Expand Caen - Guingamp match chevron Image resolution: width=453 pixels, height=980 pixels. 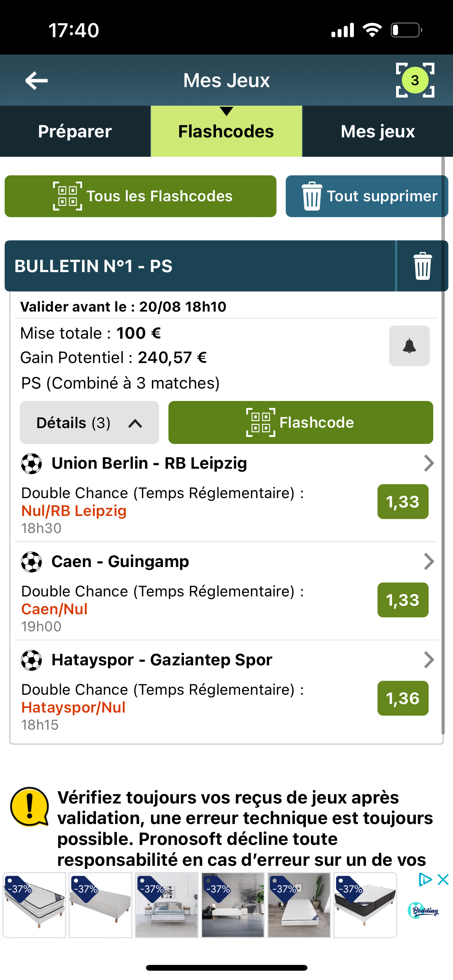click(x=429, y=562)
